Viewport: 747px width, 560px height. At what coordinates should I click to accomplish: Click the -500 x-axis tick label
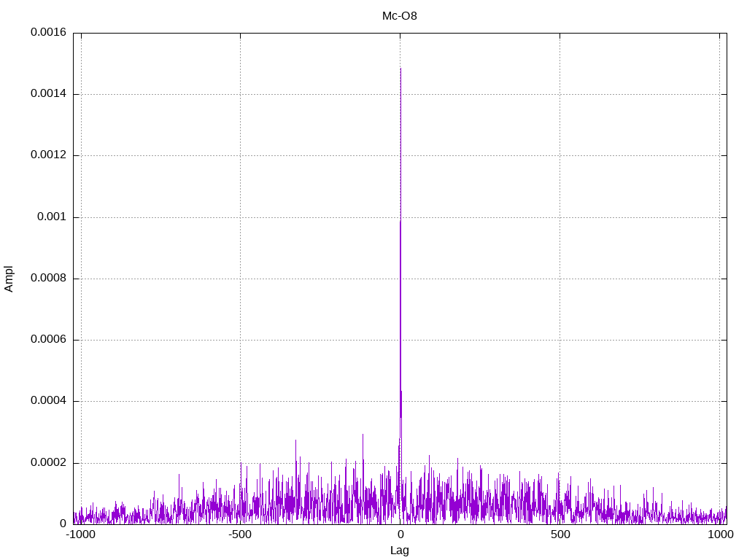[240, 534]
